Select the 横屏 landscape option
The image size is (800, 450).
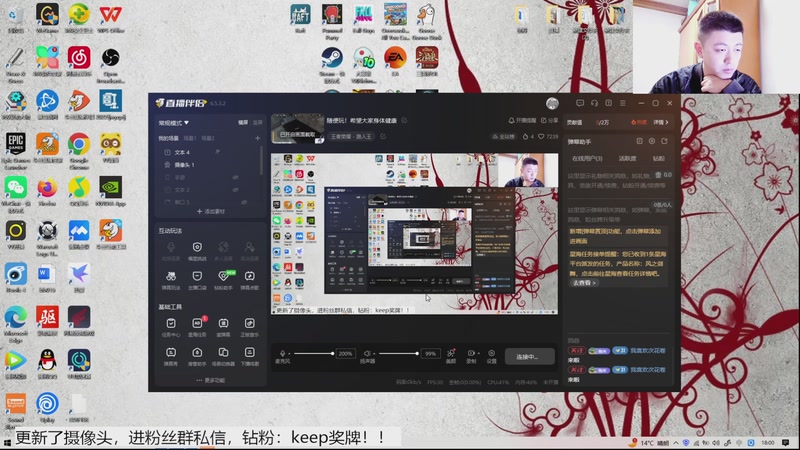(243, 123)
